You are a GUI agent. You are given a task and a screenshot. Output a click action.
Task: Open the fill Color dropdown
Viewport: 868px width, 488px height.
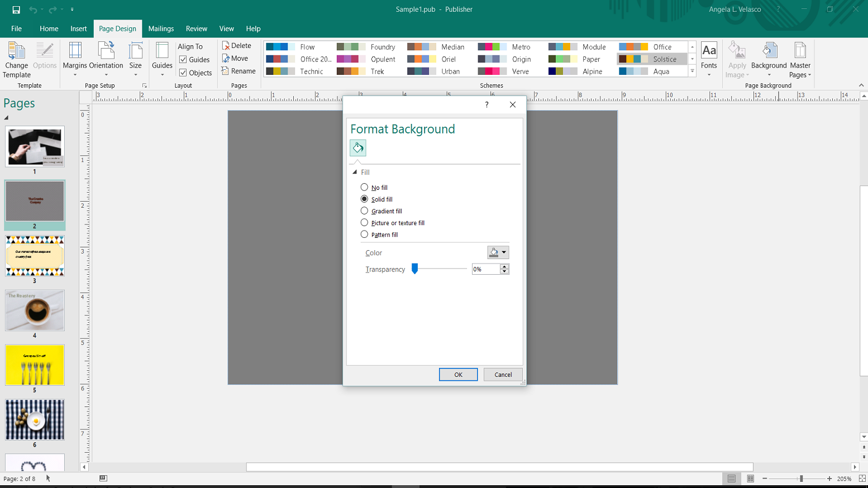(498, 252)
